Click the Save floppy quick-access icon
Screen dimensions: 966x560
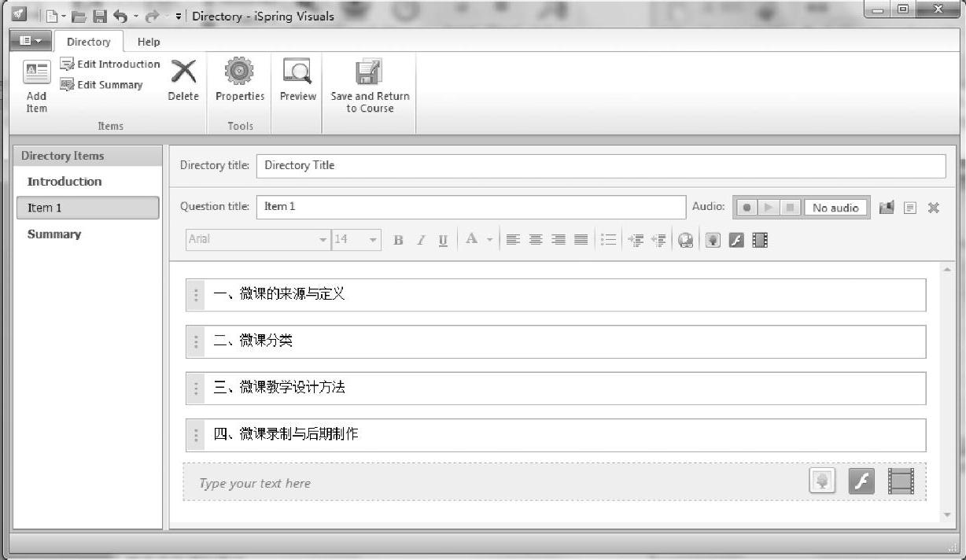point(100,16)
